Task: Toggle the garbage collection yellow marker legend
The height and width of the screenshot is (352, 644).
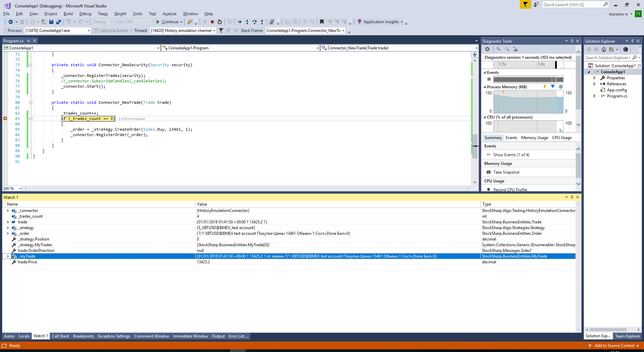Action: coord(545,87)
